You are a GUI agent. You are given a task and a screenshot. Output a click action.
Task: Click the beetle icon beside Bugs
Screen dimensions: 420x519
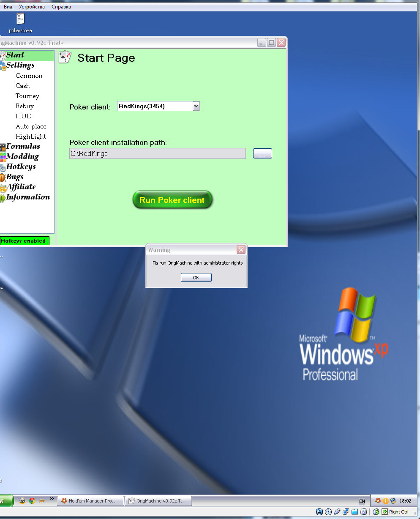coord(3,178)
